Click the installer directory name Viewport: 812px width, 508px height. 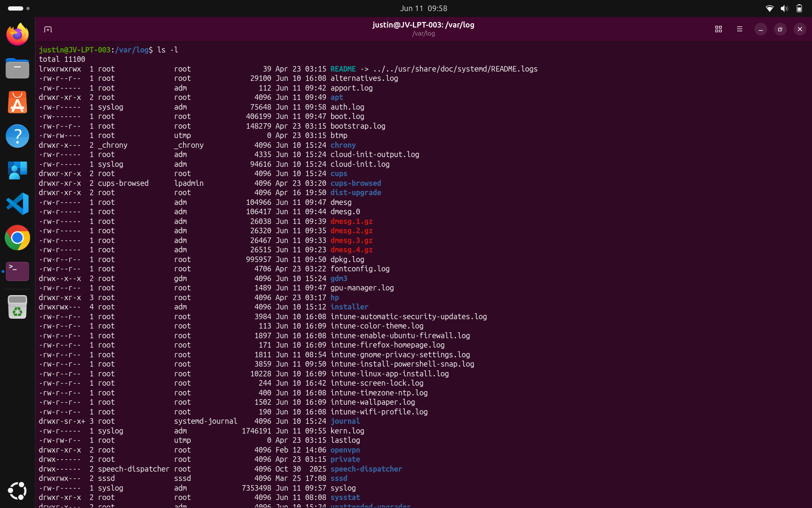349,307
